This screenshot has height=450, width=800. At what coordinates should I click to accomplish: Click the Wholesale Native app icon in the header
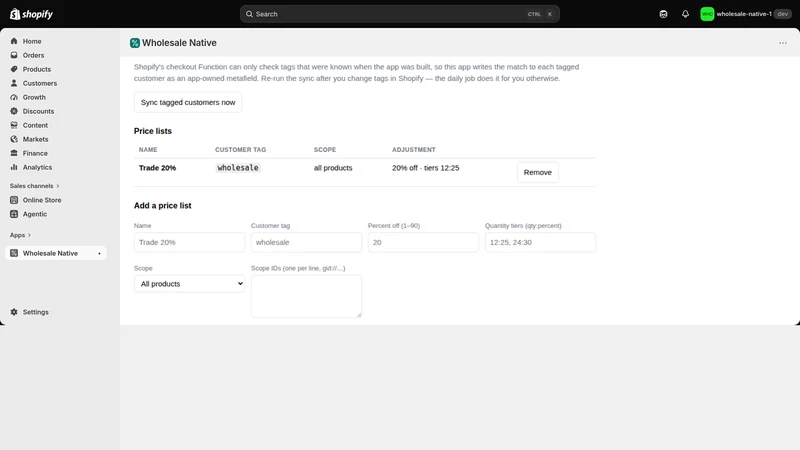[x=135, y=43]
